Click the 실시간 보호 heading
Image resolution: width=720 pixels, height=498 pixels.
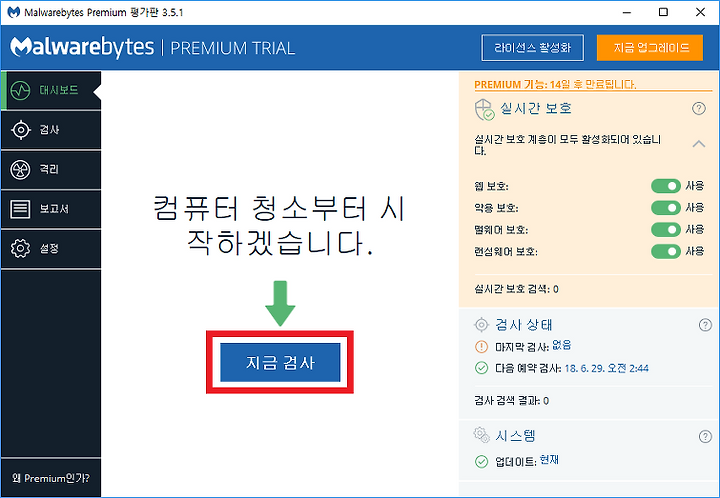point(535,108)
